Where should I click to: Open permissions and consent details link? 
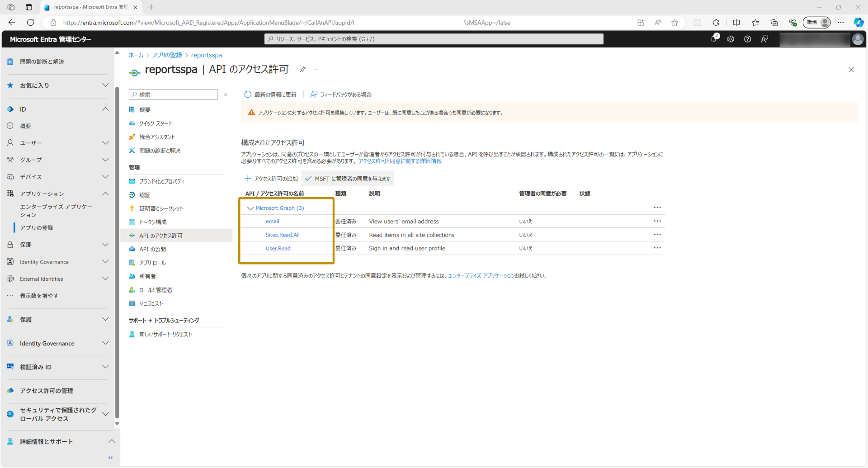[400, 161]
